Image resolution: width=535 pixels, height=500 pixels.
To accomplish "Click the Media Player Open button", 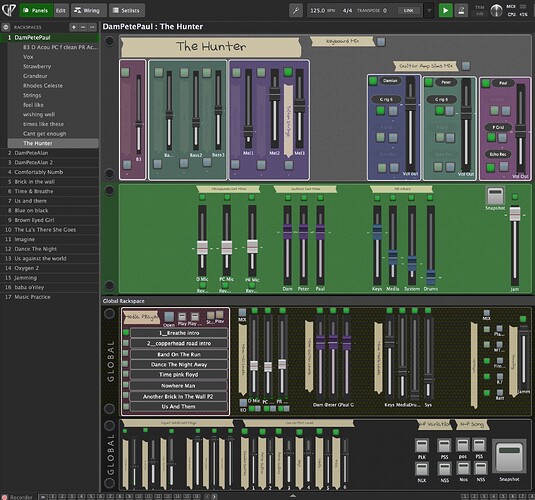I will click(169, 317).
